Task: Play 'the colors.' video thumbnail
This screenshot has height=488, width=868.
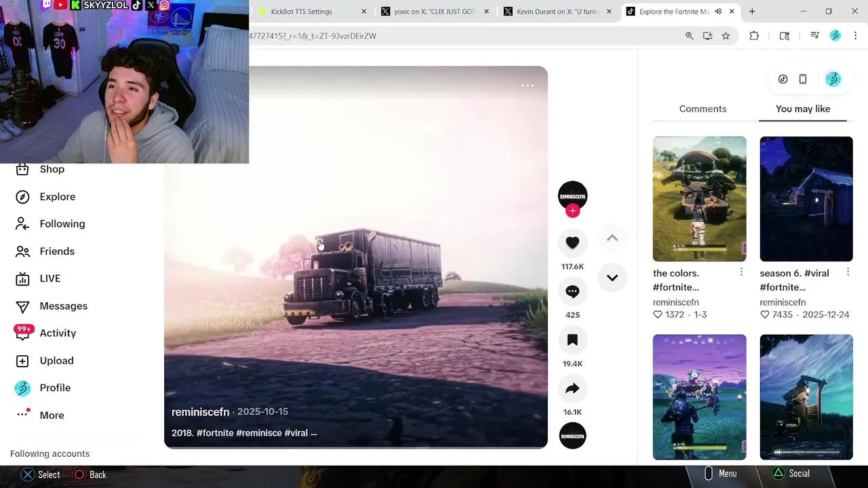Action: click(x=699, y=199)
